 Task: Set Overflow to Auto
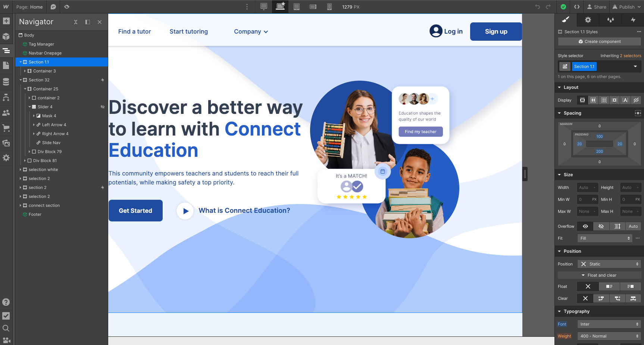pos(633,226)
